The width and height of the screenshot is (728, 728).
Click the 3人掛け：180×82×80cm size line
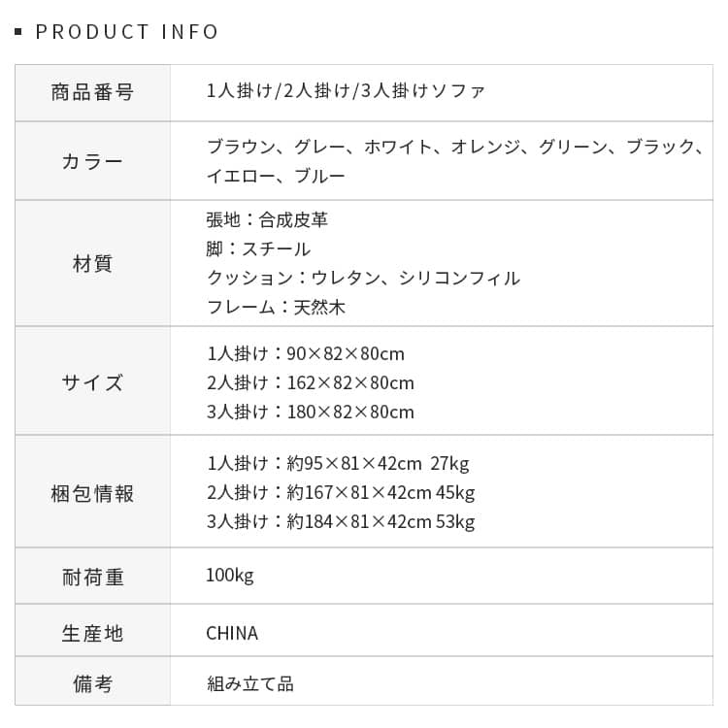point(310,412)
